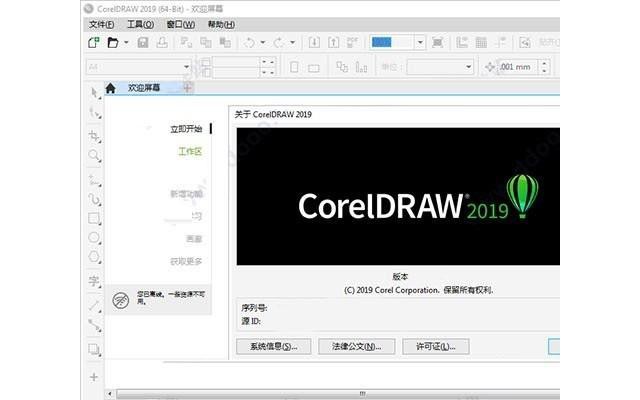The height and width of the screenshot is (400, 640).
Task: Open the 工具(O) menu
Action: [140, 24]
